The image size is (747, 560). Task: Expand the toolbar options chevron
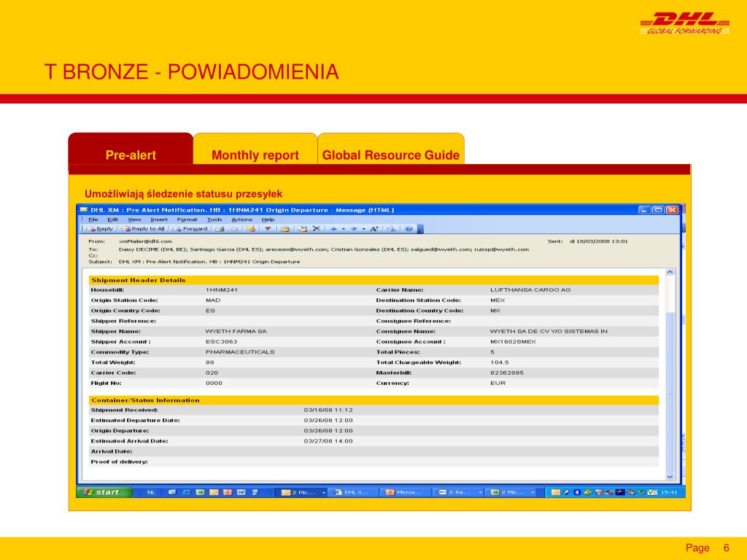pyautogui.click(x=420, y=230)
